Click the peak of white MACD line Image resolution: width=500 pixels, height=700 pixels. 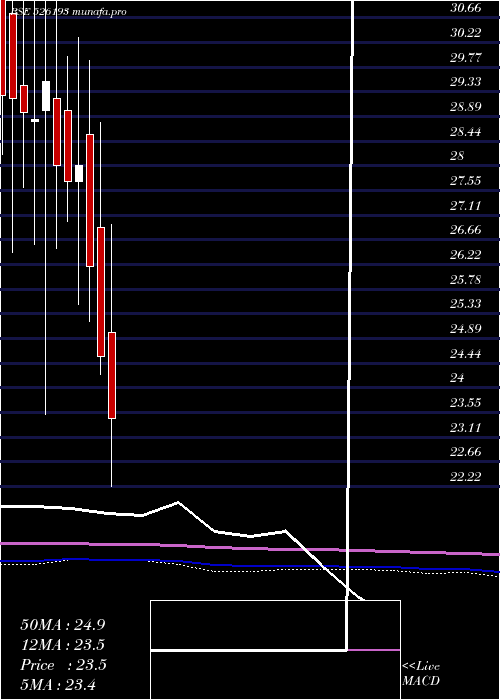[x=178, y=502]
